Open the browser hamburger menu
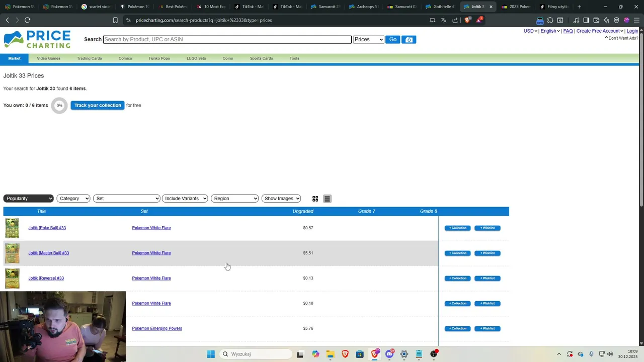 click(x=636, y=20)
